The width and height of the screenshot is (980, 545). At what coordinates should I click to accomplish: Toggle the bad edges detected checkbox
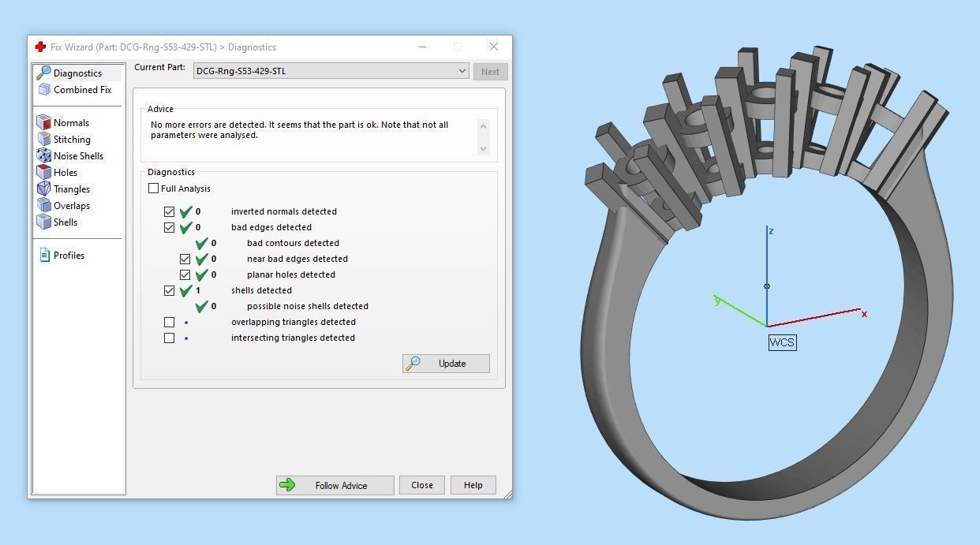tap(169, 227)
